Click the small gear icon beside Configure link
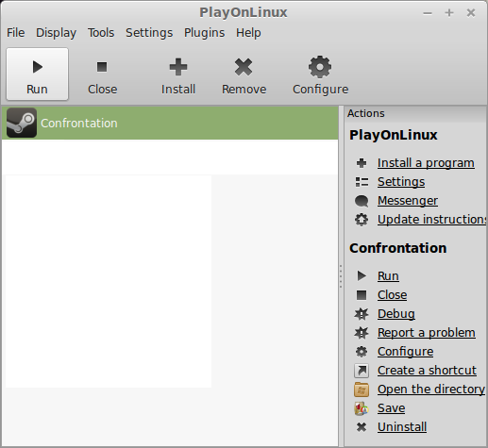 click(362, 352)
